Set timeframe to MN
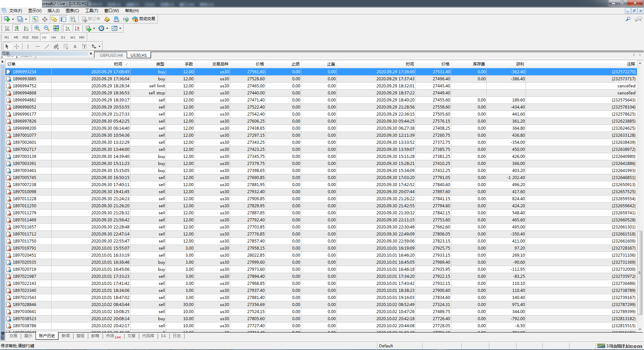Image resolution: width=644 pixels, height=350 pixels. (82, 37)
